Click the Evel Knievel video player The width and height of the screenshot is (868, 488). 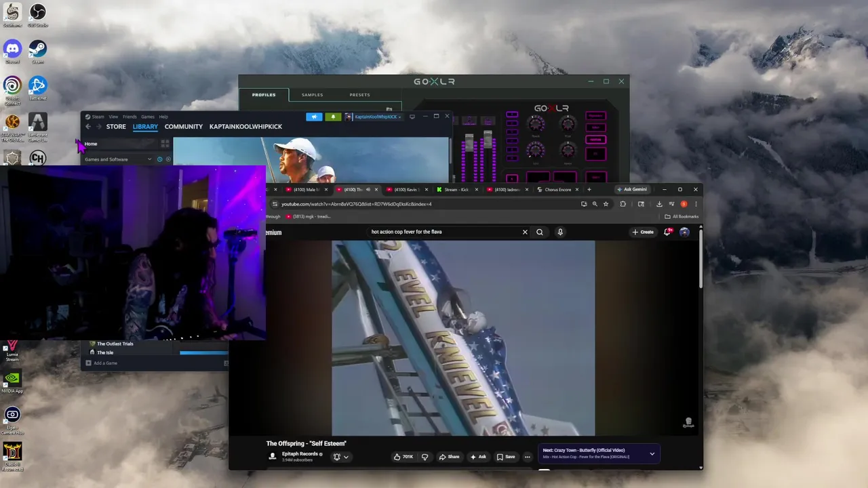pyautogui.click(x=463, y=338)
